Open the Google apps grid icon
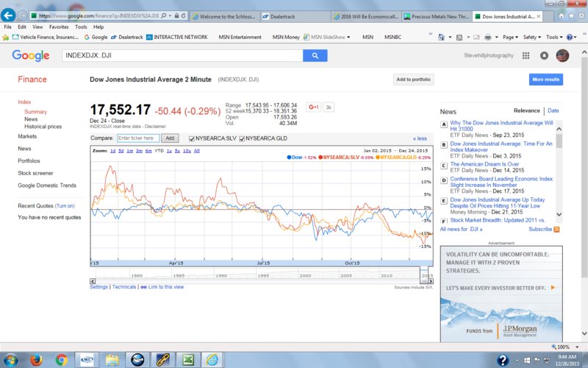 tap(526, 56)
